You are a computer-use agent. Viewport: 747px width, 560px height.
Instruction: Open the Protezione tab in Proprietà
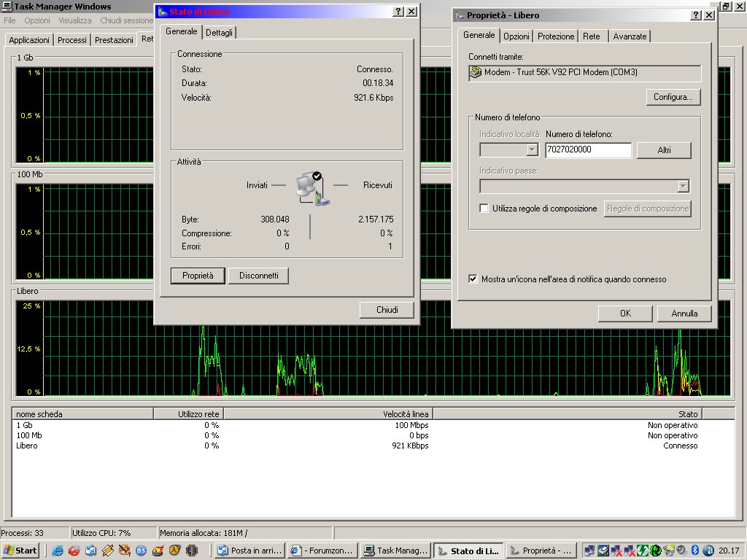click(556, 36)
